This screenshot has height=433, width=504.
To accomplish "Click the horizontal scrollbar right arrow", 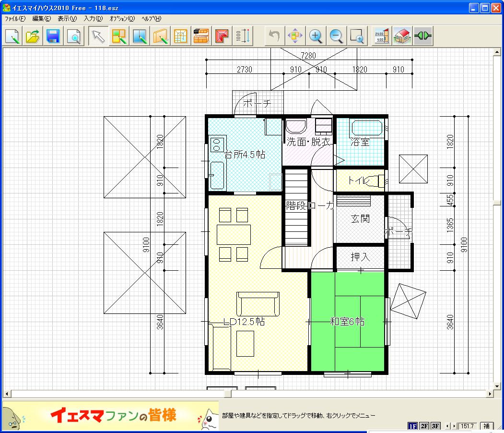I will coord(490,394).
